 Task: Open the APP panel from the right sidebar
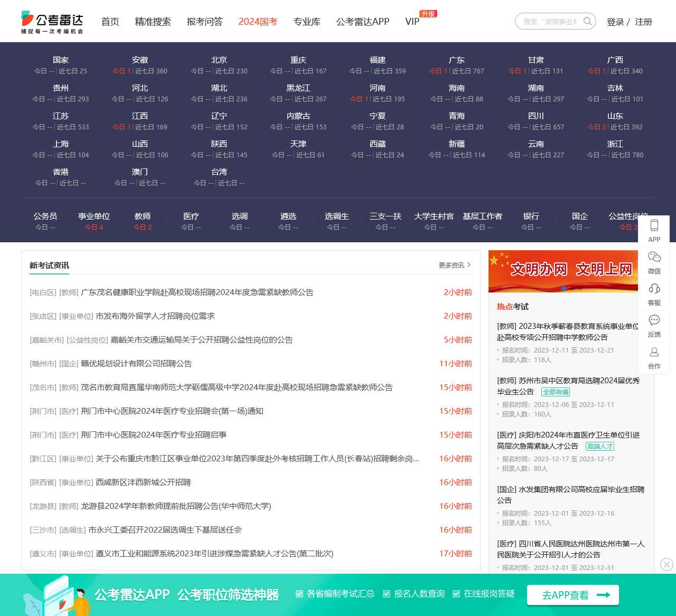[x=654, y=230]
